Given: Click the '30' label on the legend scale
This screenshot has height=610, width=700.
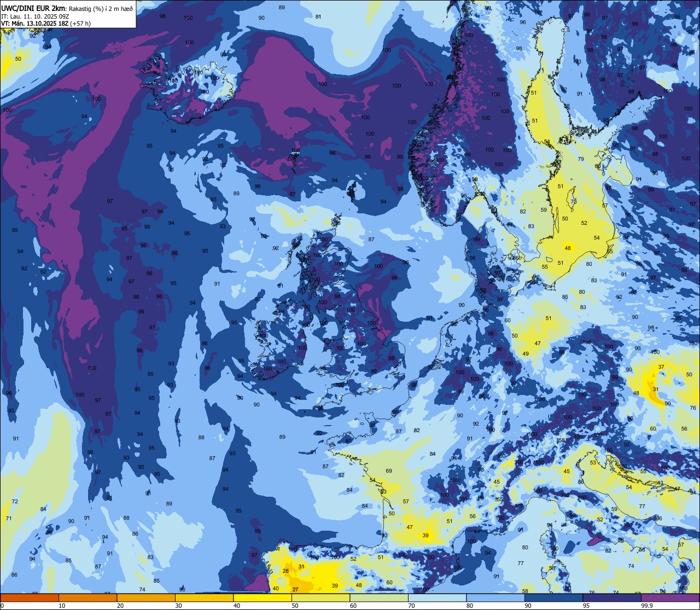Looking at the screenshot, I should coord(178,606).
